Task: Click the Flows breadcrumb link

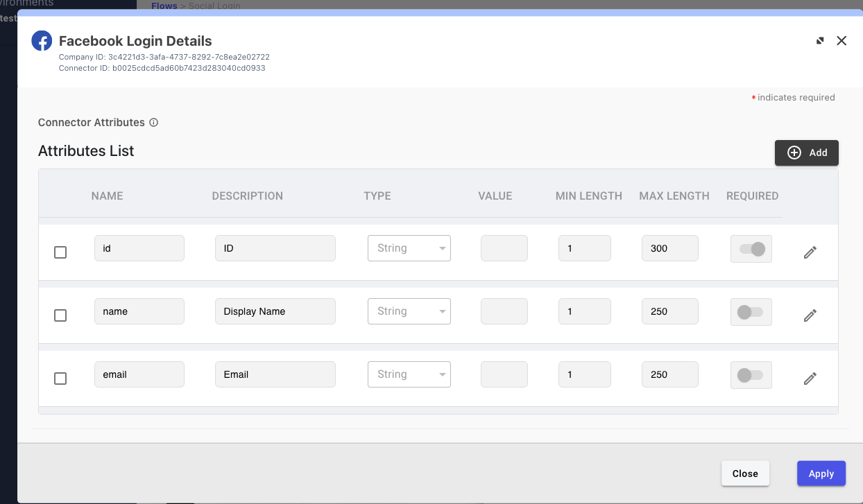Action: coord(164,6)
